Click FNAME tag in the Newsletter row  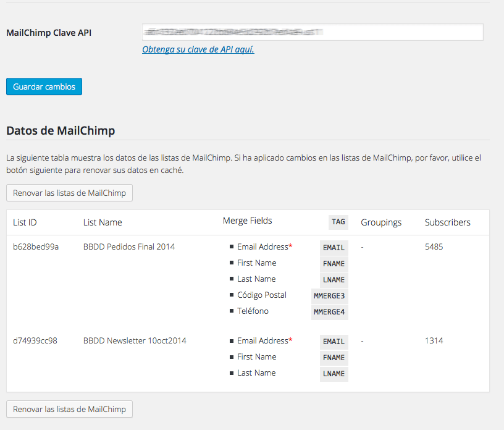pos(334,358)
